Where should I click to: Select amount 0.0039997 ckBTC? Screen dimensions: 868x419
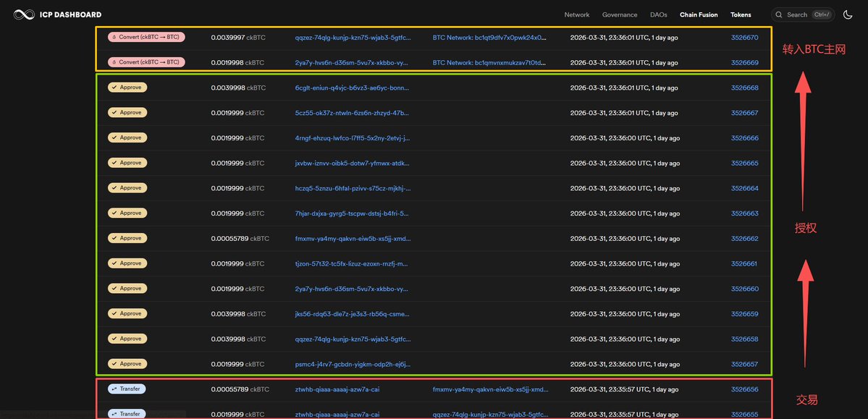237,38
